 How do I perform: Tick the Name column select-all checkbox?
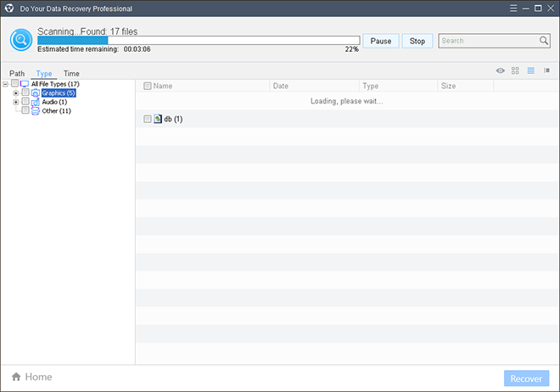coord(147,86)
